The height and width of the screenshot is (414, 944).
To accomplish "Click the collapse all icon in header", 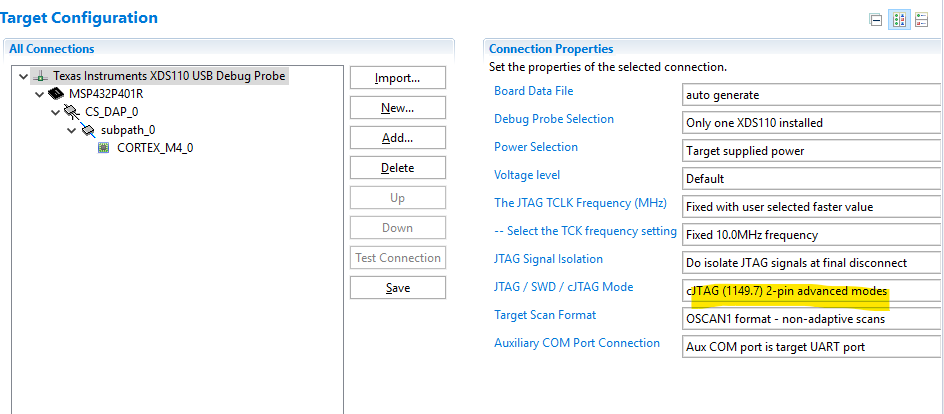I will click(x=877, y=20).
